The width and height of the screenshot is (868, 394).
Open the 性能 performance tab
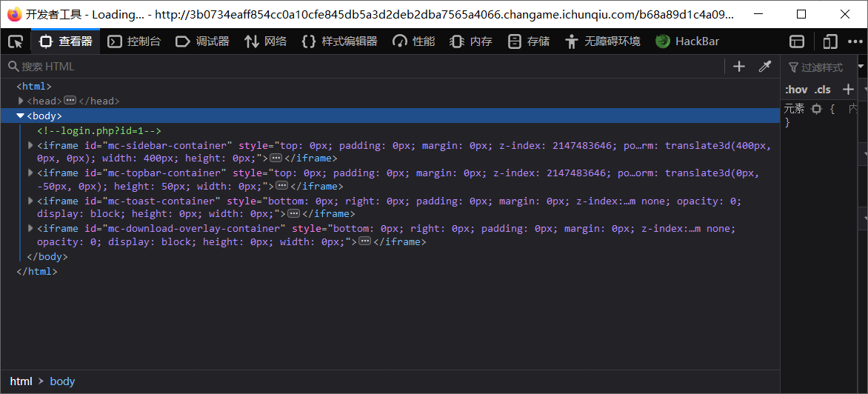[x=413, y=41]
